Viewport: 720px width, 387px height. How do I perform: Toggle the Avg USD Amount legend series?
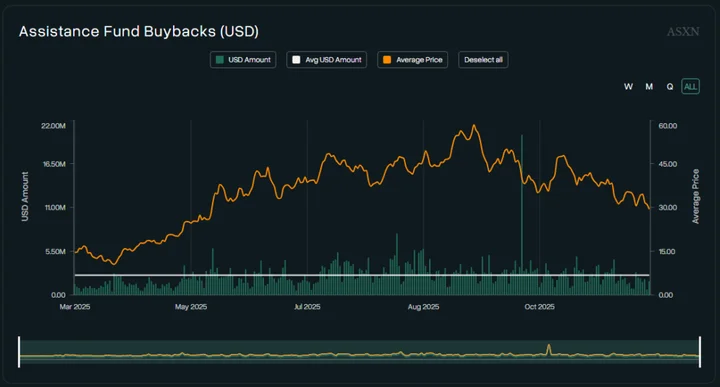[326, 60]
